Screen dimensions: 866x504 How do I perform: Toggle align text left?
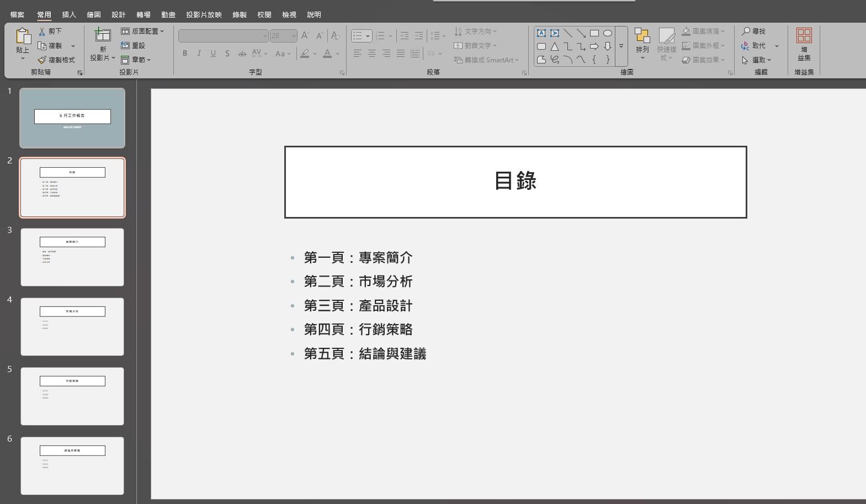click(x=358, y=54)
